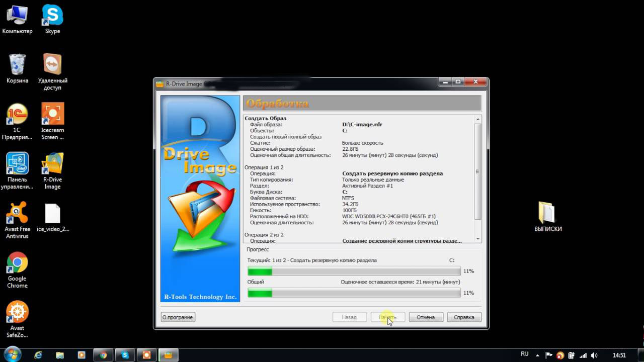Click the R-Drive Image window title icon
Viewport: 644px width, 362px height.
pyautogui.click(x=160, y=83)
